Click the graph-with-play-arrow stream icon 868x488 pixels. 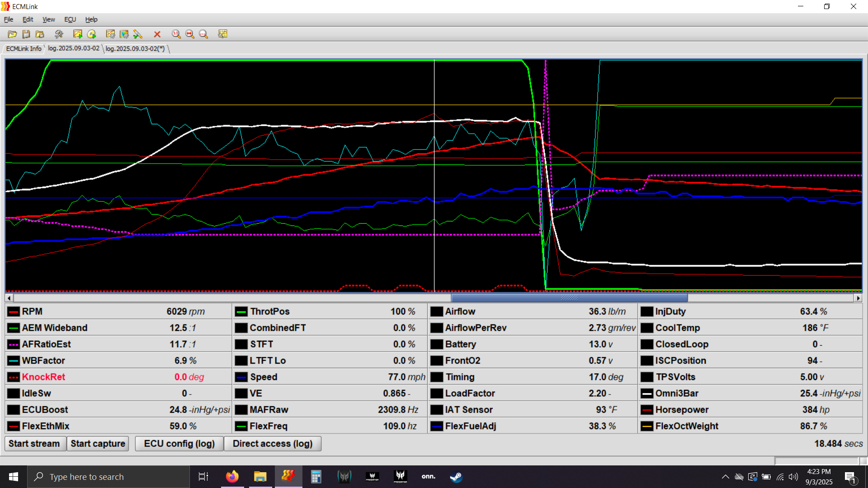[78, 34]
